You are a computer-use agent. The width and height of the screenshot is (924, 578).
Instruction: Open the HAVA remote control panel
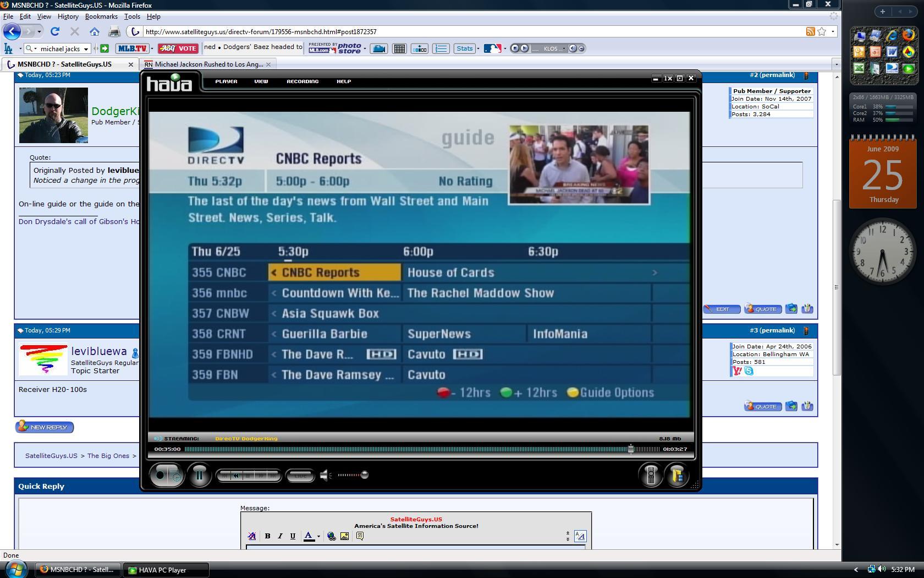651,475
